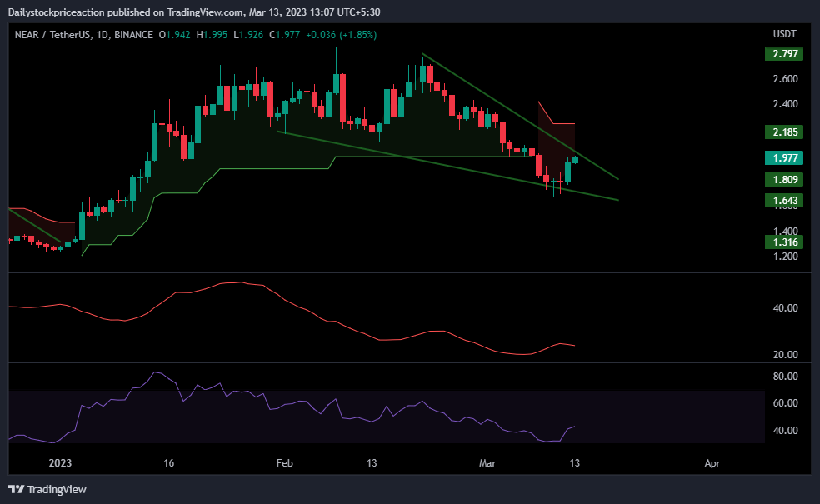Viewport: 820px width, 504px height.
Task: Click the 40.00 label in the purple oscillator pane
Action: tap(786, 431)
